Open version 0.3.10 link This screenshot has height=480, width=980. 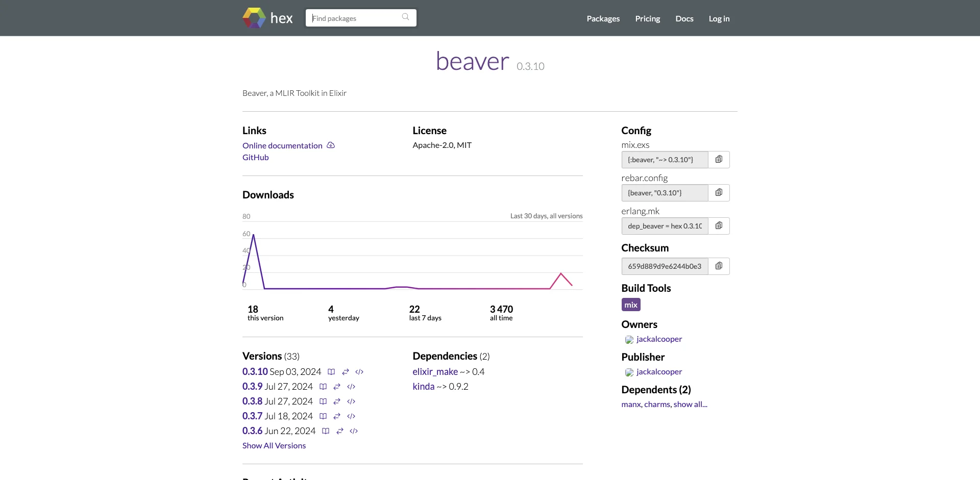[x=255, y=371]
